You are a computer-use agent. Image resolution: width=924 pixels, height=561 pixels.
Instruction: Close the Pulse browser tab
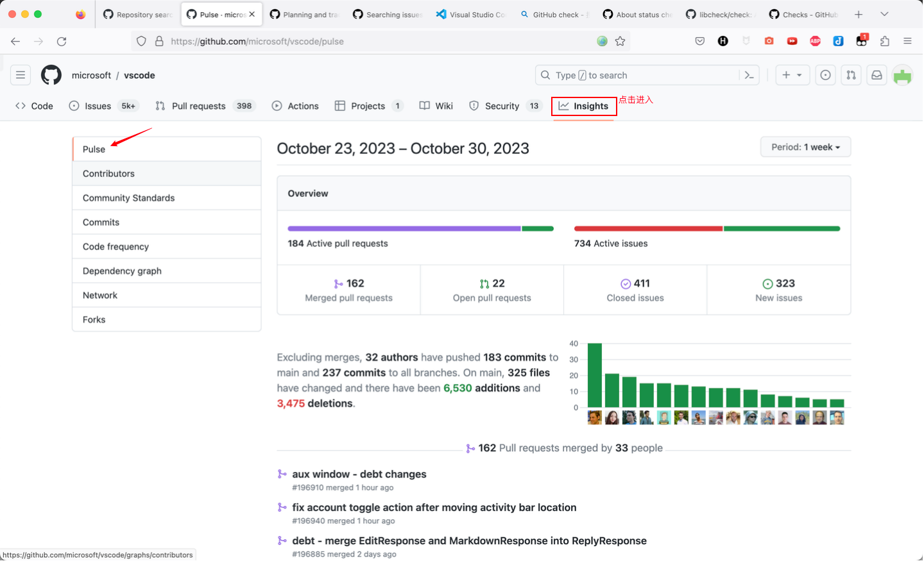(x=252, y=14)
